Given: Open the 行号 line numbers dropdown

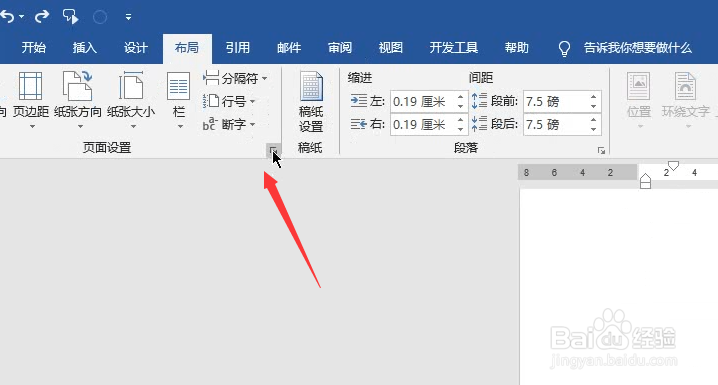Looking at the screenshot, I should 229,101.
